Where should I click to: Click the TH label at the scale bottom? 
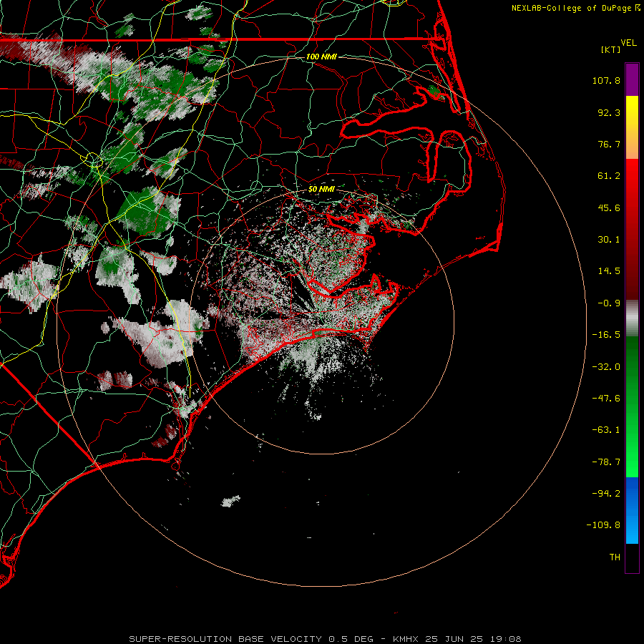pyautogui.click(x=615, y=557)
